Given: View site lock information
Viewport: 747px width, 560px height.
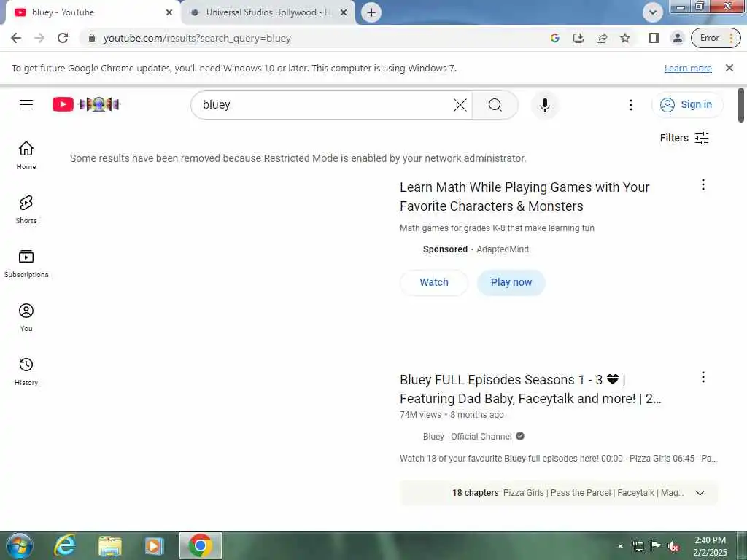Looking at the screenshot, I should [92, 38].
